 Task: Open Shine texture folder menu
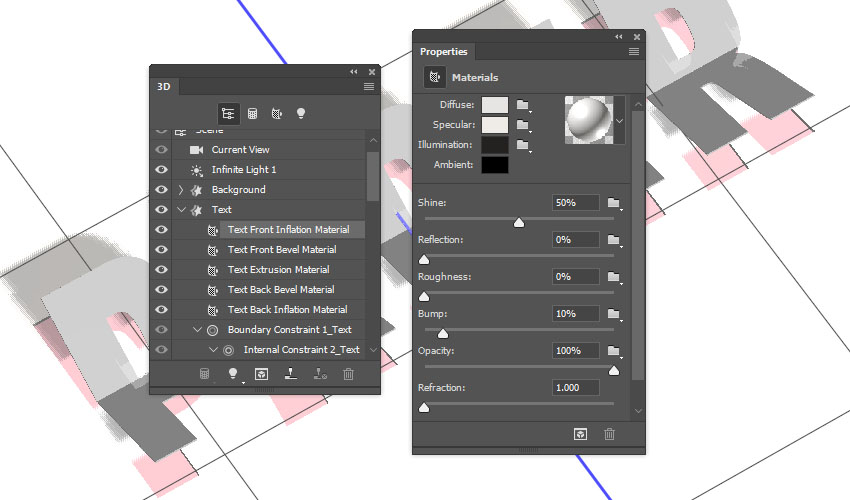[614, 203]
